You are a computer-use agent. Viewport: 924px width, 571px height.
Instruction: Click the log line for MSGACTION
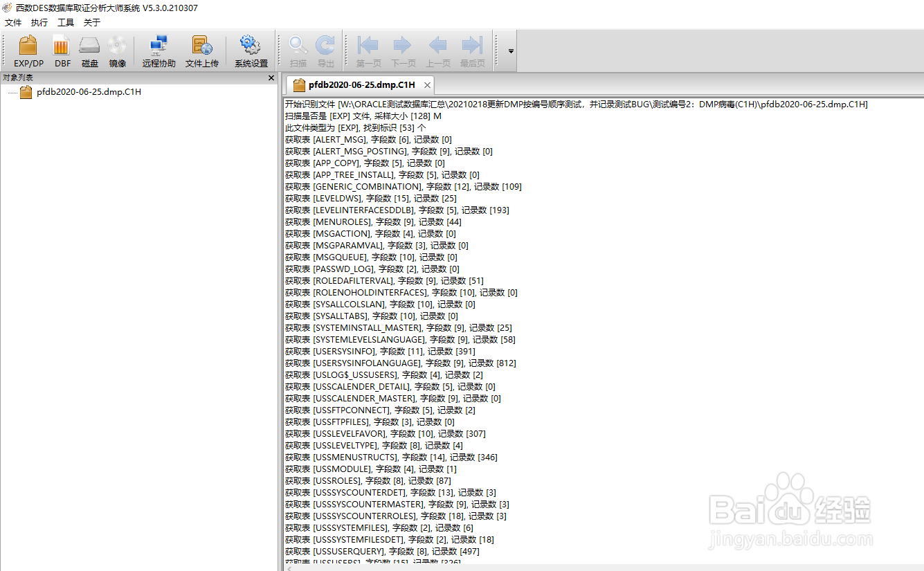pos(371,234)
